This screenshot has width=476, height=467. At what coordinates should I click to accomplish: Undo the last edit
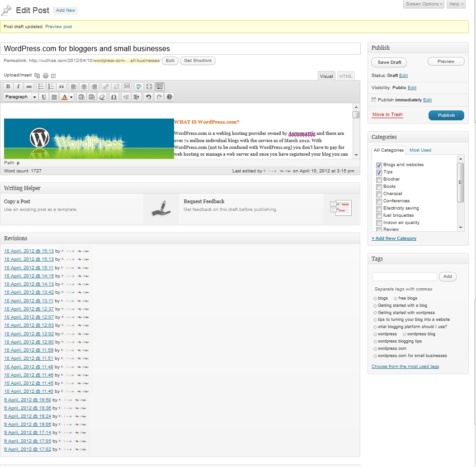pos(148,97)
